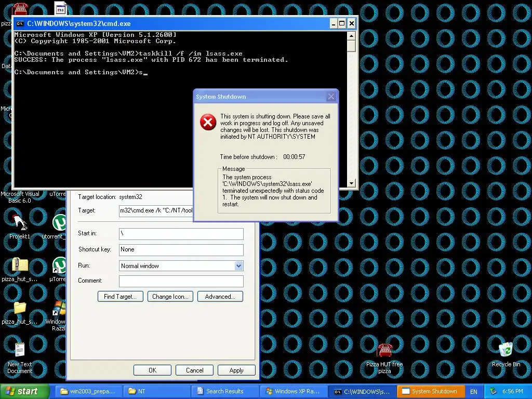
Task: Click the taskbar clock showing 6:56 PM
Action: click(513, 391)
